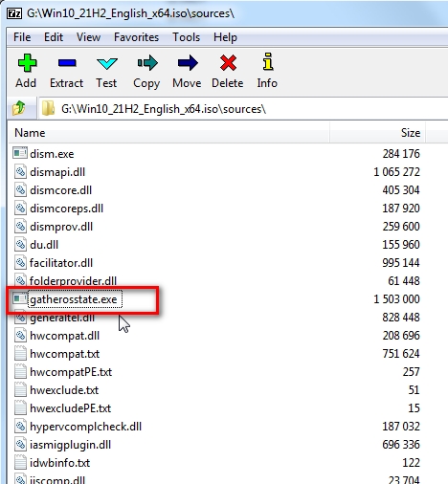The image size is (448, 484).
Task: Select file name folderprovider.dll
Action: [73, 281]
